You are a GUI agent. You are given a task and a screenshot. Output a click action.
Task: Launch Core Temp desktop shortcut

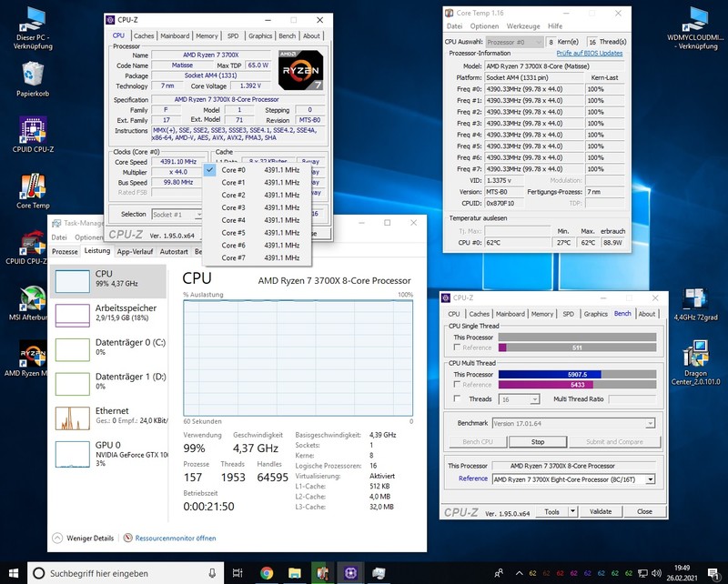[x=33, y=191]
